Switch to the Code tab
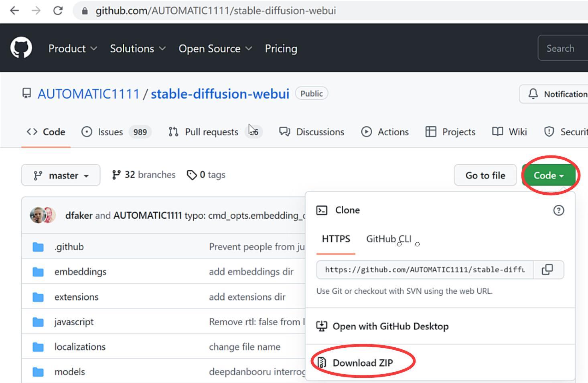Screen dimensions: 588x383 [46, 132]
